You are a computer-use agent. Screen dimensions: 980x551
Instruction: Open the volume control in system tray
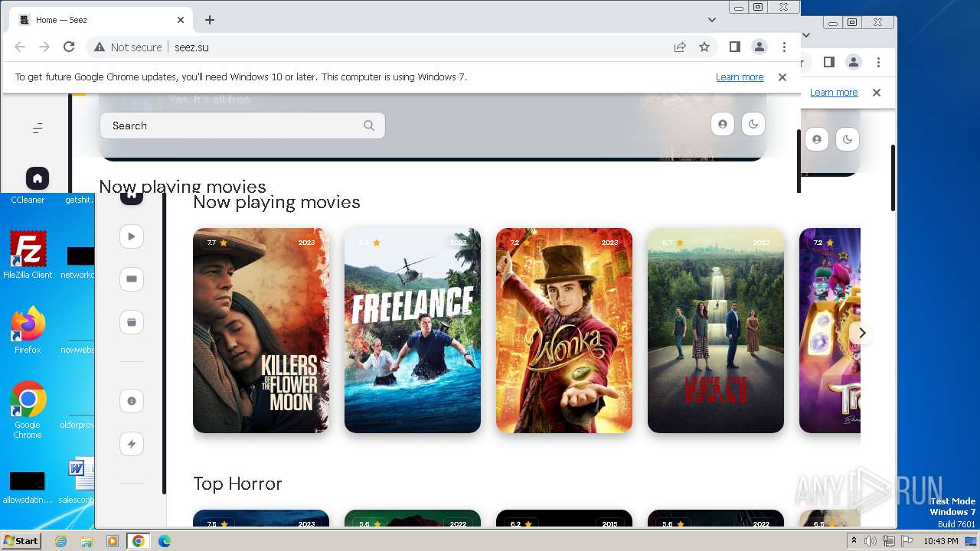(871, 541)
